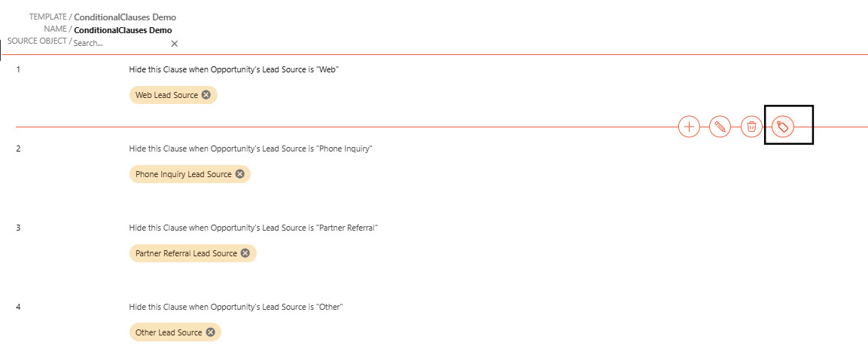868x352 pixels.
Task: Select clause 2 about "Phone Inquiry"
Action: click(249, 149)
